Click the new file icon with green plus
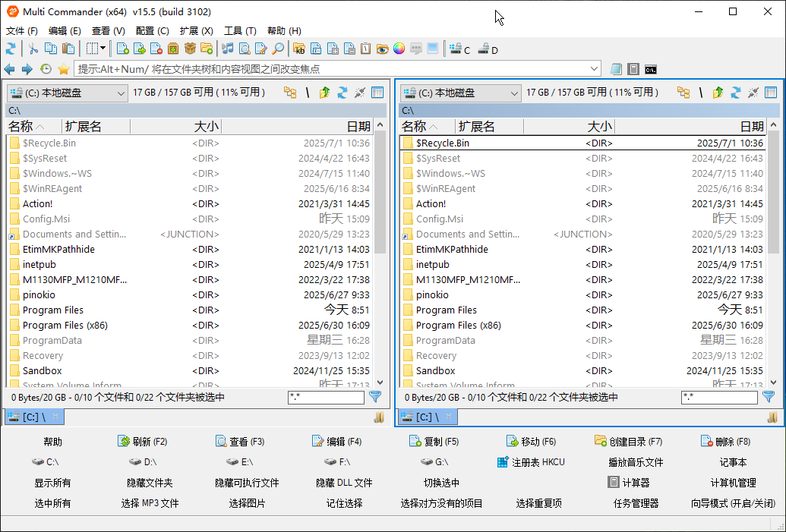Screen dimensions: 786x532 [123, 49]
